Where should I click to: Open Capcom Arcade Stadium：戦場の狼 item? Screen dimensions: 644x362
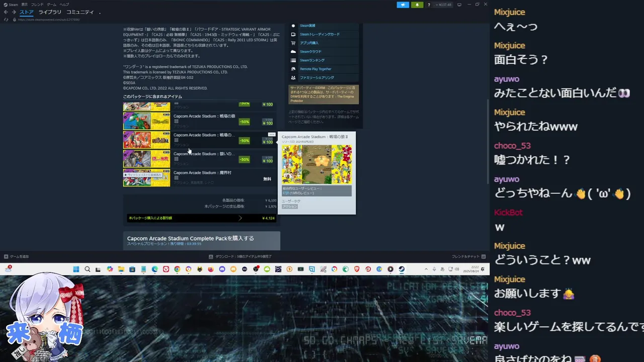(x=204, y=116)
